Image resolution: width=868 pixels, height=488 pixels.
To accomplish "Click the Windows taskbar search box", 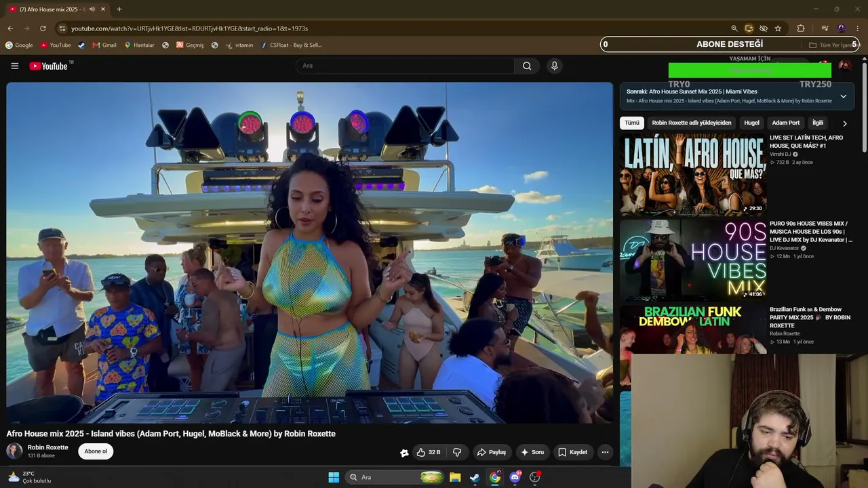I will coord(395,477).
